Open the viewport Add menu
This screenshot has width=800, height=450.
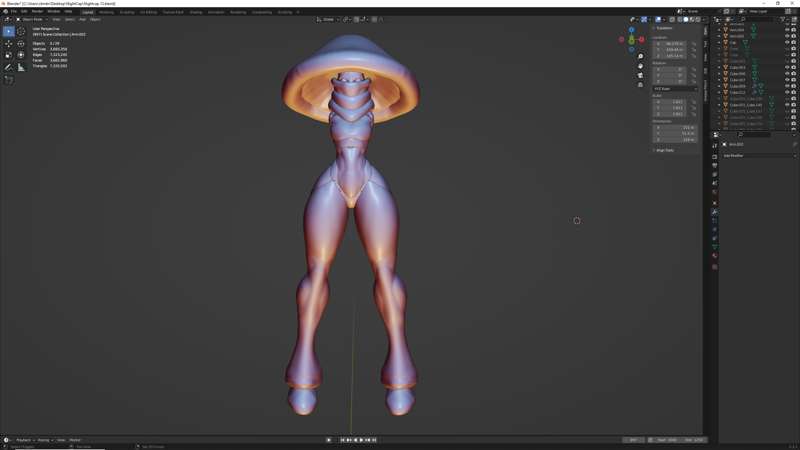coord(82,19)
